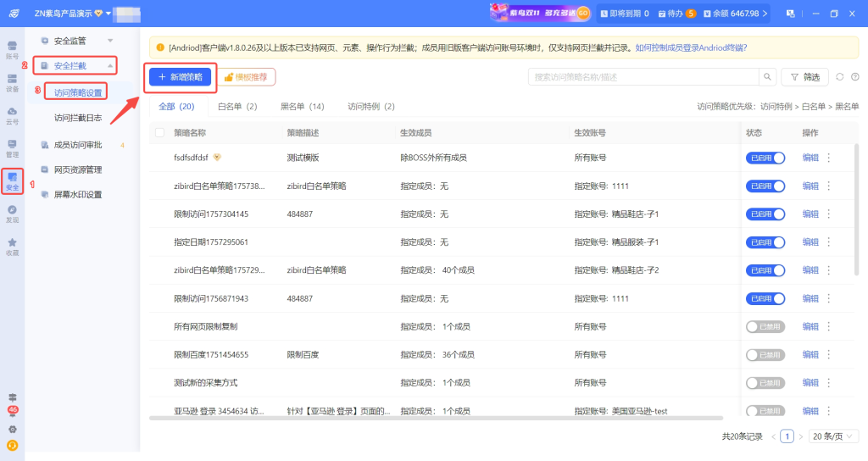Switch to the 访问特例 (2) tab
This screenshot has width=868, height=461.
[x=370, y=107]
